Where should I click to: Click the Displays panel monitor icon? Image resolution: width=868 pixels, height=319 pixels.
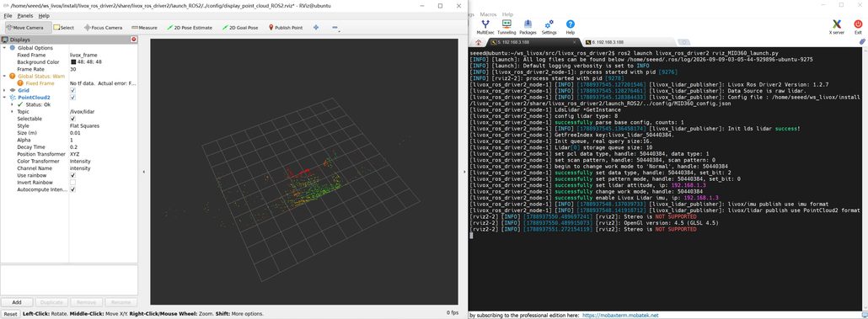tap(5, 40)
